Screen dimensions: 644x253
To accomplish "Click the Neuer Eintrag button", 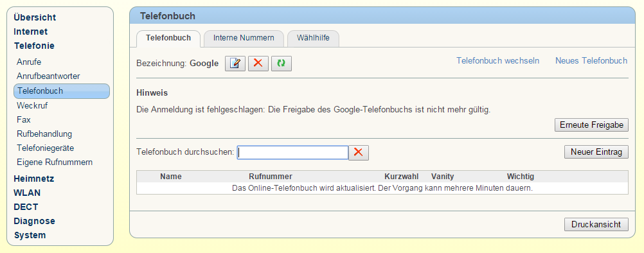I will (x=596, y=152).
